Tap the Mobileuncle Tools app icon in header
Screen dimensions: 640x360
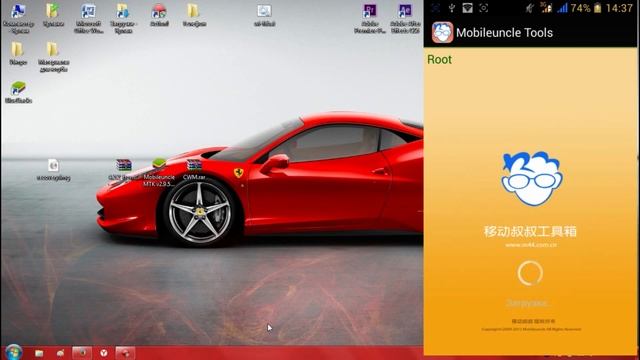point(442,32)
